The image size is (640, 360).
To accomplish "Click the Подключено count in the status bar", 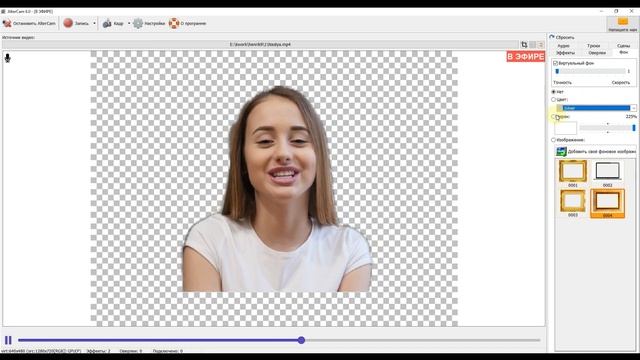I will pyautogui.click(x=168, y=351).
